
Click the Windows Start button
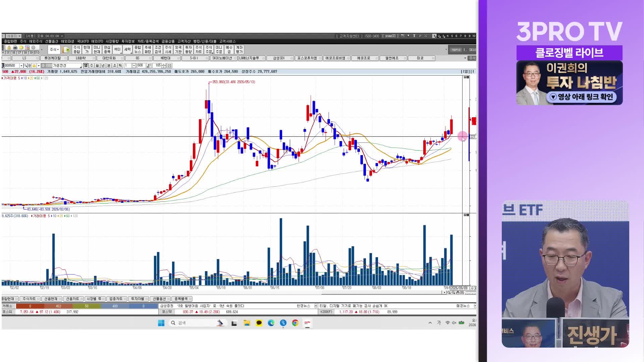tap(161, 323)
